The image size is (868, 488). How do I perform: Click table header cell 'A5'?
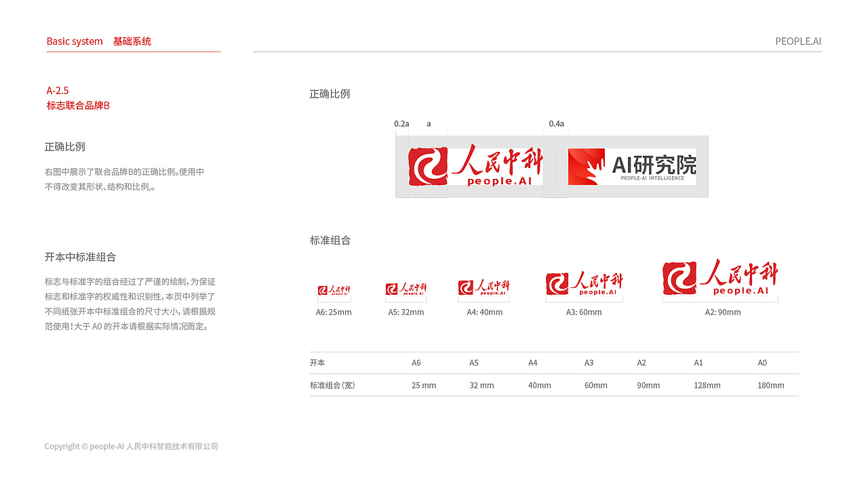[x=474, y=363]
